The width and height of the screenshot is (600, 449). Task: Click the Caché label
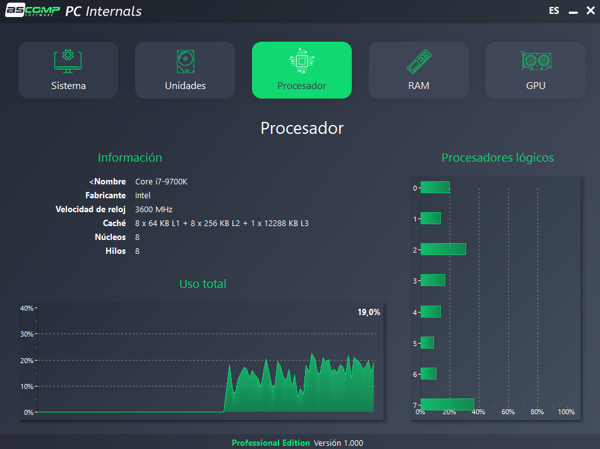114,223
